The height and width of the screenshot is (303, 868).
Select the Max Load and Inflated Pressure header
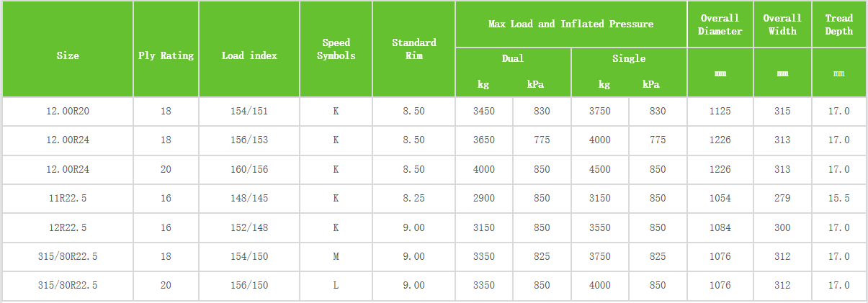pyautogui.click(x=571, y=24)
